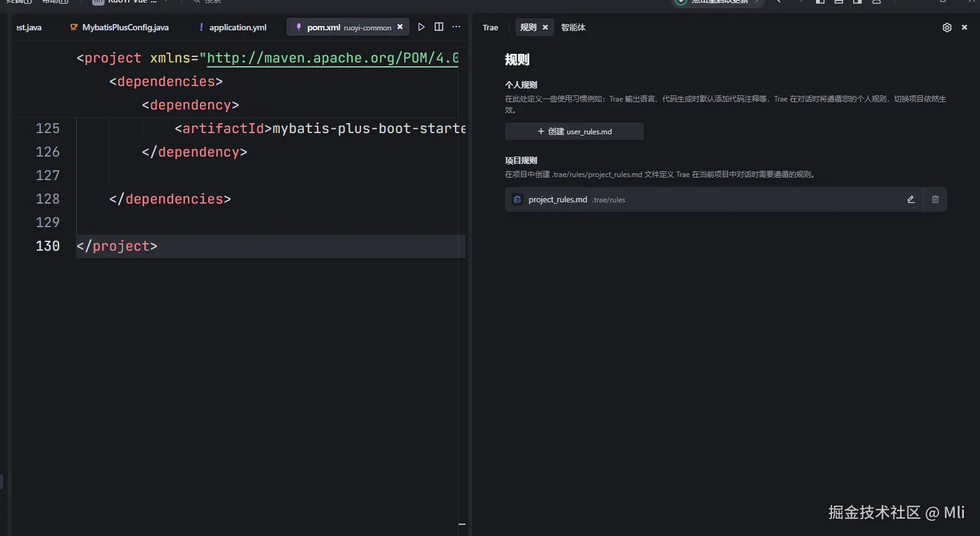Click line number 125 in the gutter
Screen dimensions: 980x536
(48, 128)
